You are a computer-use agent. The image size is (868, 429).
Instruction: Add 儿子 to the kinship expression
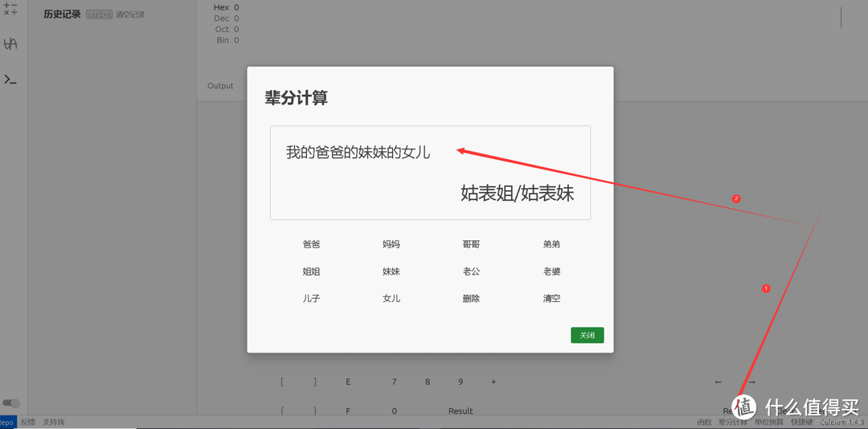(311, 299)
